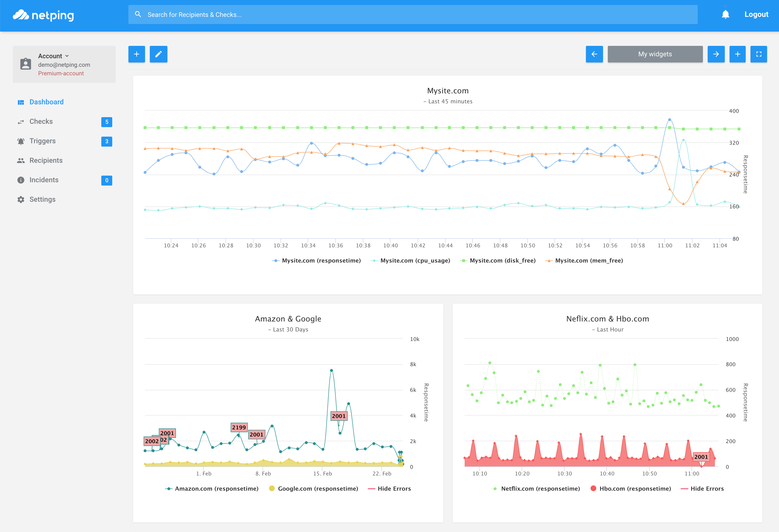Click the netping logo
The width and height of the screenshot is (779, 532).
(43, 15)
